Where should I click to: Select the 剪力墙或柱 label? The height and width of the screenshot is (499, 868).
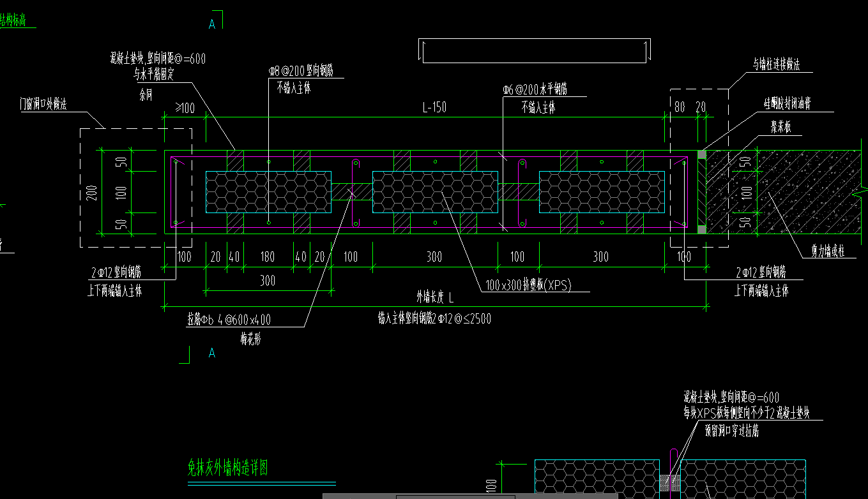point(828,251)
